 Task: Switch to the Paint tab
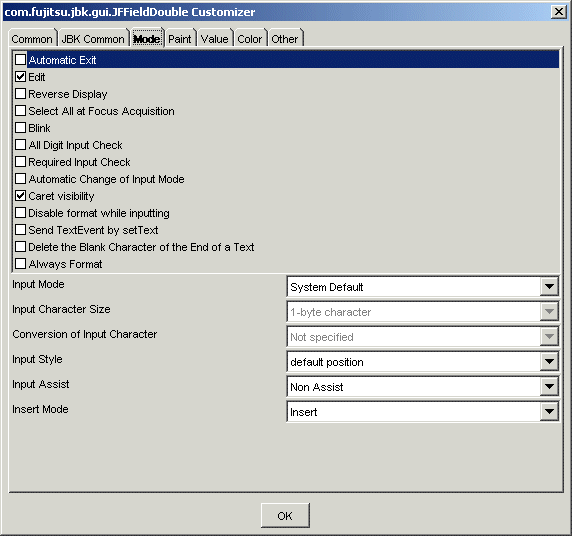click(x=180, y=39)
